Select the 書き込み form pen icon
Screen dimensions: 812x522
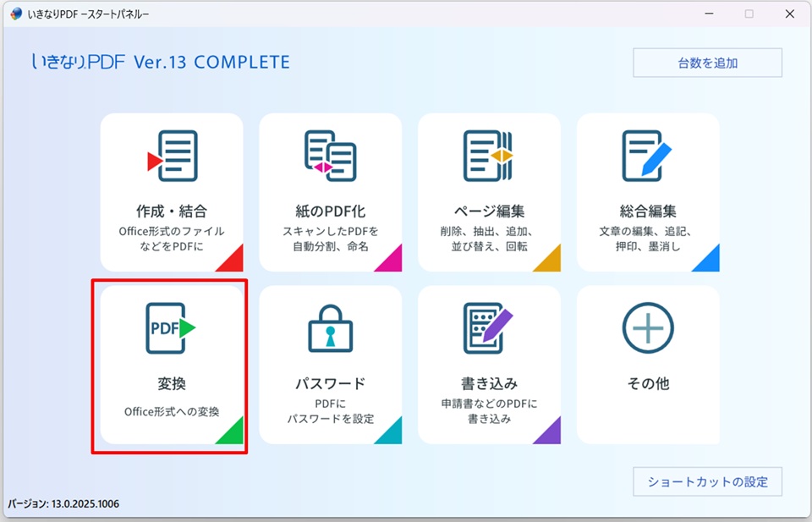(x=488, y=328)
